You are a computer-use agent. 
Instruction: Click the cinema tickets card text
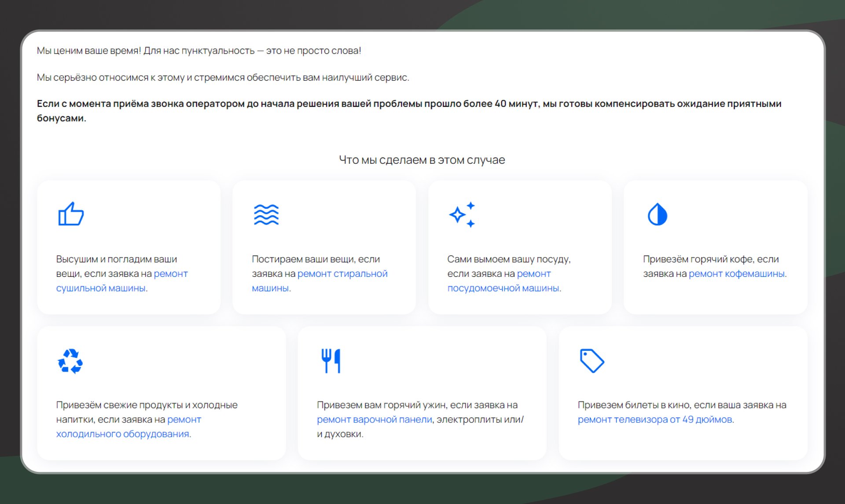coord(681,405)
